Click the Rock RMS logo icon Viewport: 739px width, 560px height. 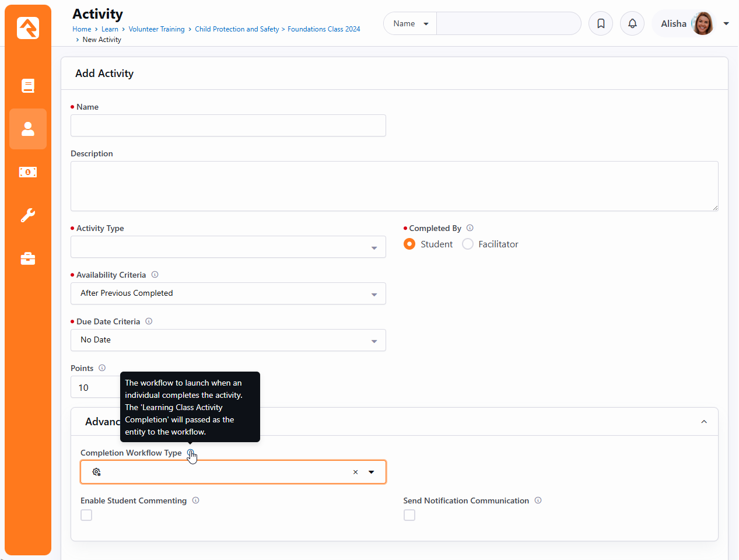pyautogui.click(x=28, y=27)
